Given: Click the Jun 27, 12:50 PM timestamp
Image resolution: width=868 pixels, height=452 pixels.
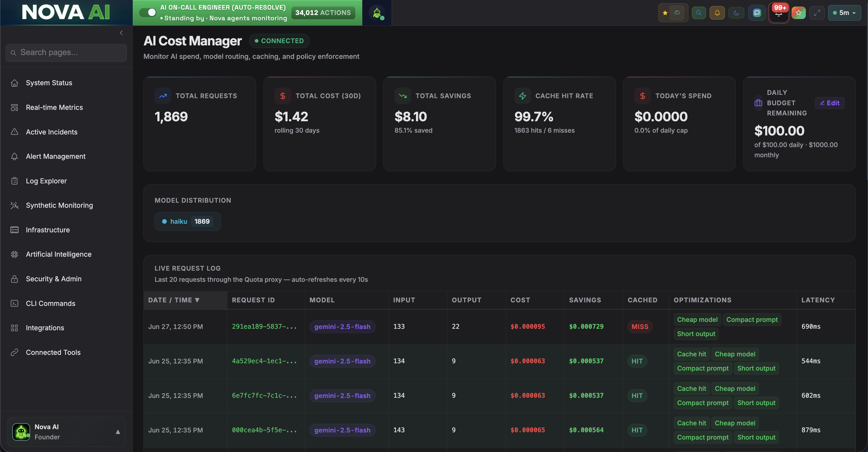Looking at the screenshot, I should coord(176,327).
